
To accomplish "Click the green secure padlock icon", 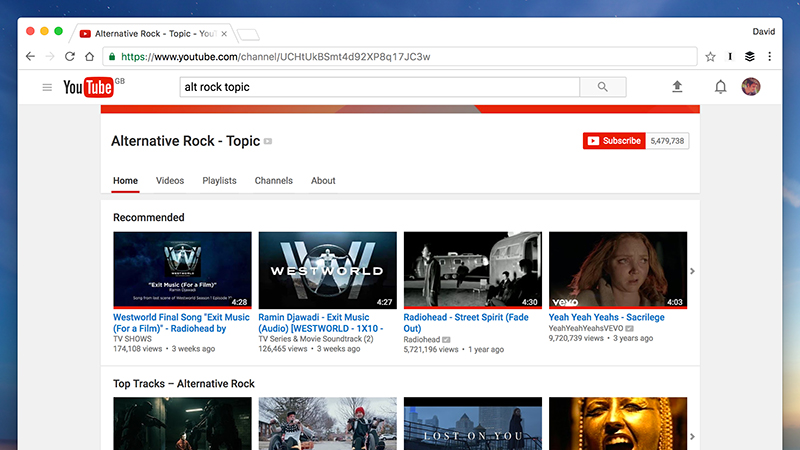I will tap(112, 57).
